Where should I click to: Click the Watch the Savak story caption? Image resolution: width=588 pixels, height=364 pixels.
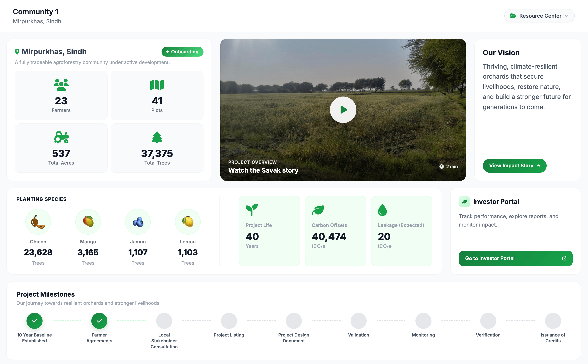263,170
